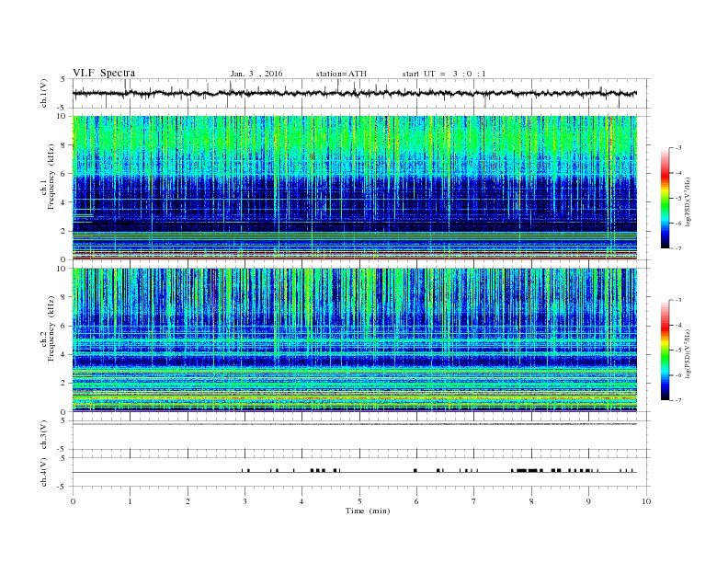
Task: Click the ch.4 pulse marker trace panel
Action: 360,472
